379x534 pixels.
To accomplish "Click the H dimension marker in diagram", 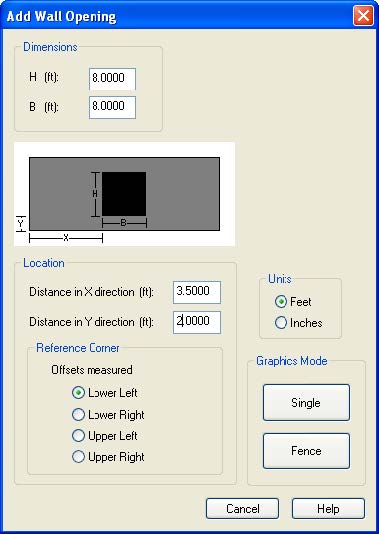I will click(x=95, y=194).
